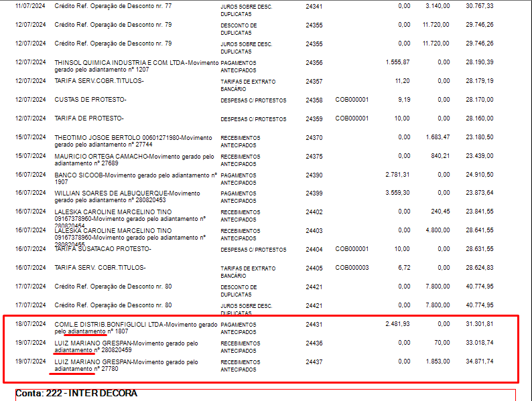This screenshot has width=532, height=401.
Task: Click document number 24436
Action: click(314, 343)
